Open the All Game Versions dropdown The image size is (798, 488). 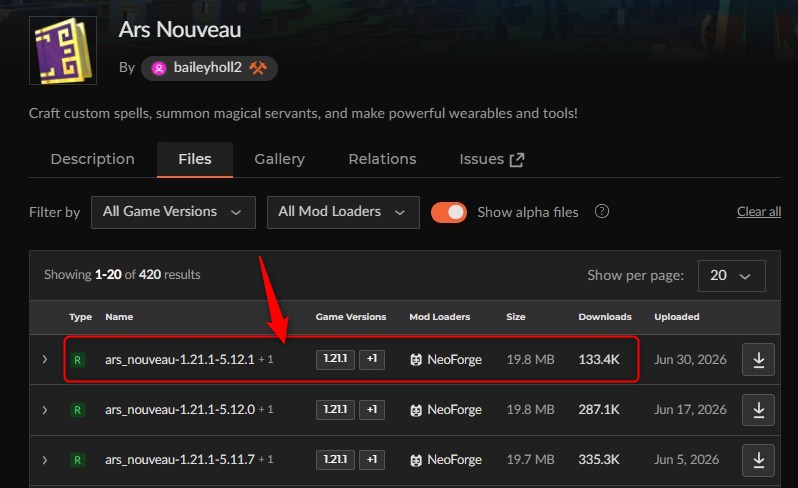(x=174, y=212)
